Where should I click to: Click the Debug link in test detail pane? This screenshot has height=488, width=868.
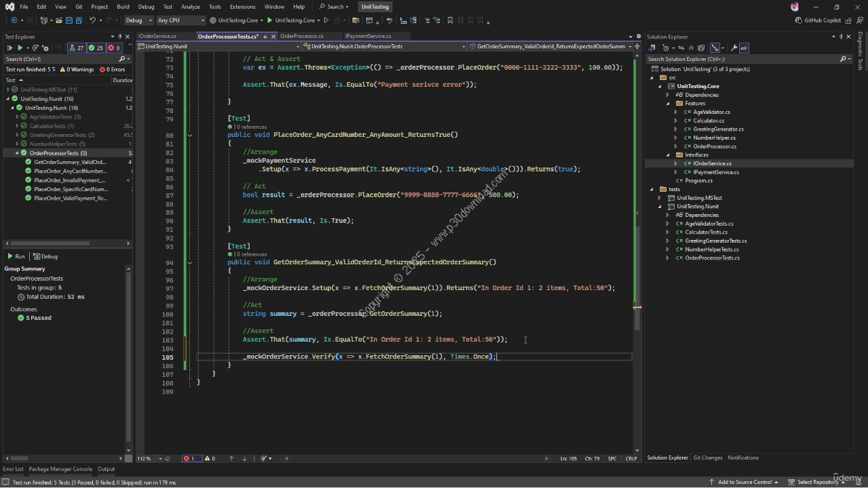click(46, 256)
